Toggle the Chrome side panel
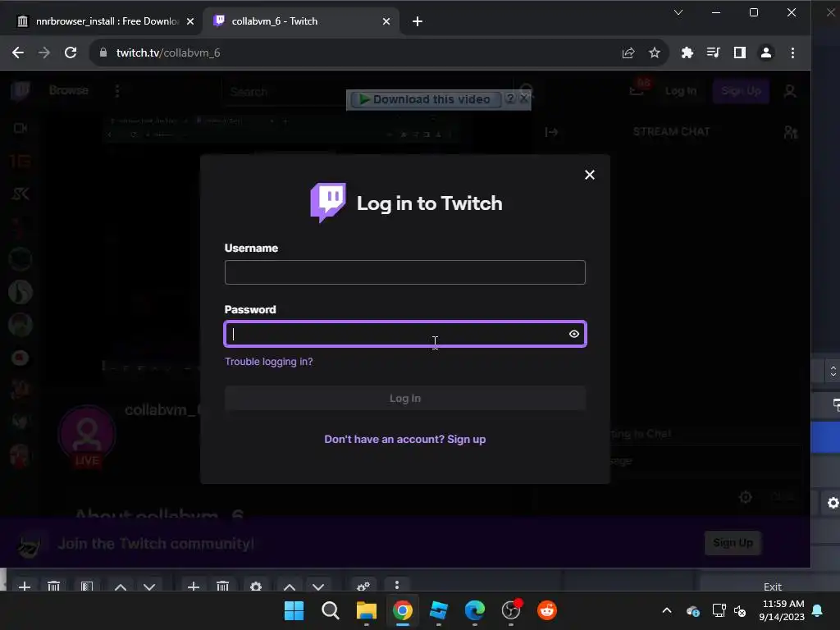Viewport: 840px width, 630px height. click(740, 52)
